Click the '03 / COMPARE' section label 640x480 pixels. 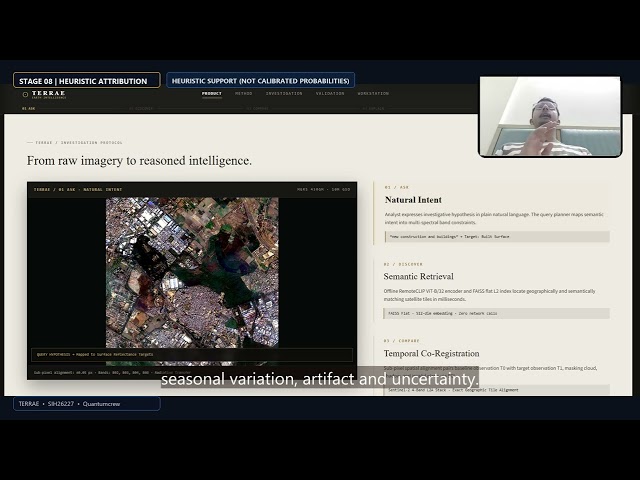tap(402, 341)
